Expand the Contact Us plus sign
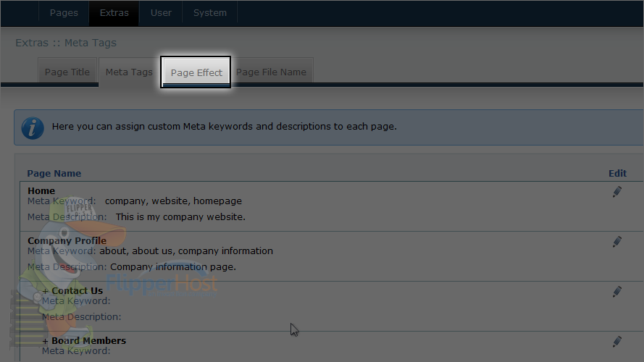 coord(45,291)
